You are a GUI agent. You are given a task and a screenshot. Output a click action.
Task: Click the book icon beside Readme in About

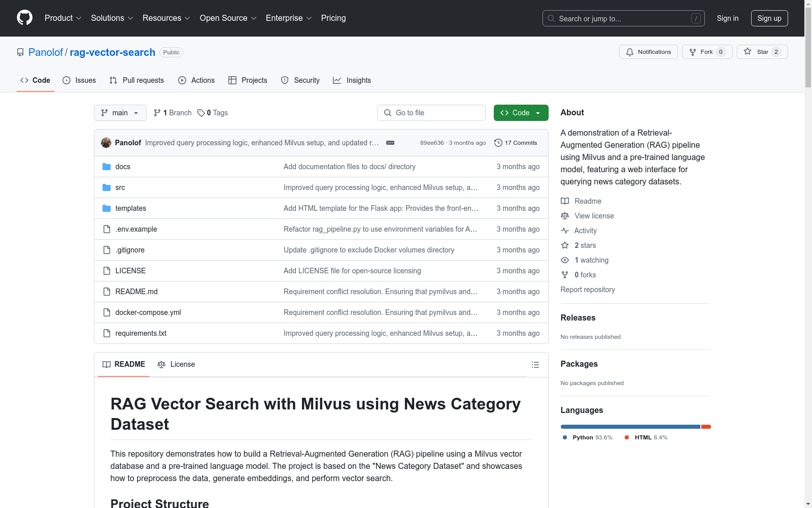coord(565,201)
